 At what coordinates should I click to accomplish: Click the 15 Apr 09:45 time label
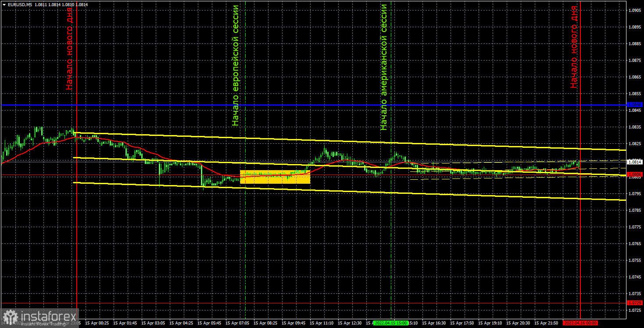pyautogui.click(x=293, y=323)
